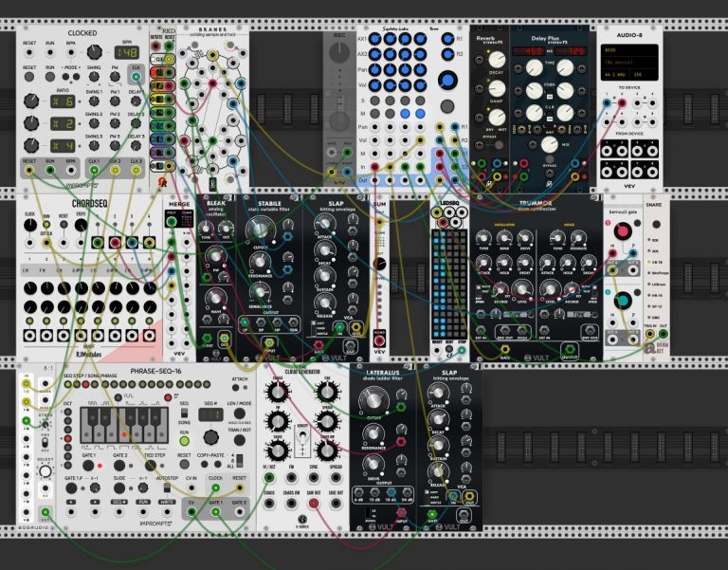Click the OUTPUT jack on TRUMMOR
This screenshot has width=728, height=570.
569,349
